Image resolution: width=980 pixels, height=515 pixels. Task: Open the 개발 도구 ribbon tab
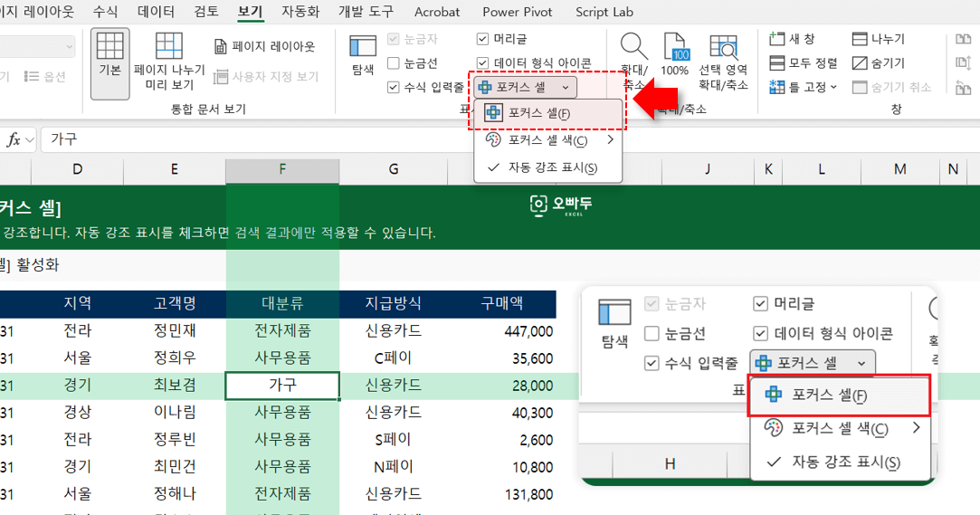[x=366, y=11]
